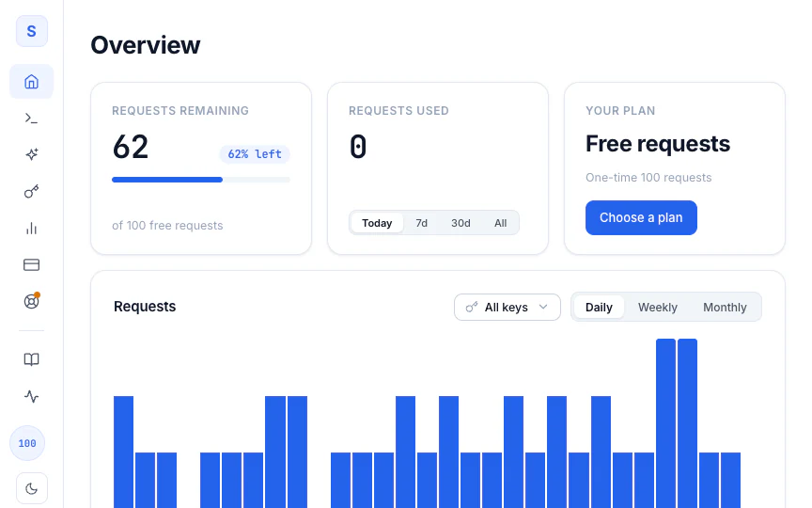Open the All keys dropdown
The image size is (812, 508).
(507, 308)
